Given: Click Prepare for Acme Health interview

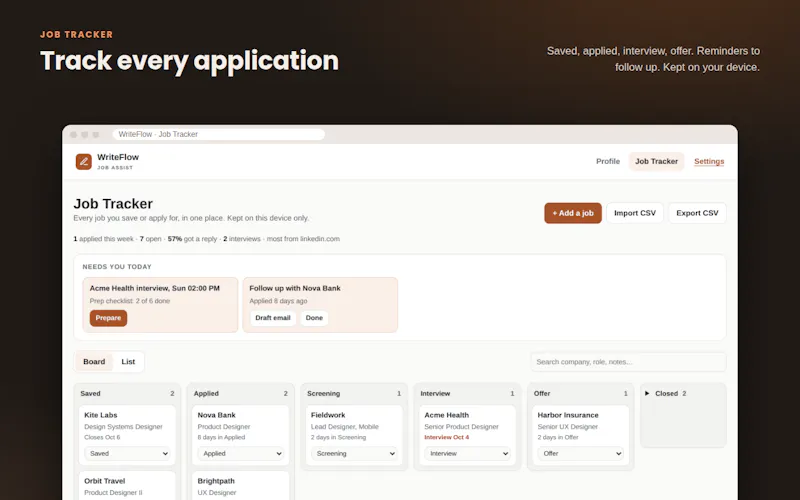Looking at the screenshot, I should point(108,318).
